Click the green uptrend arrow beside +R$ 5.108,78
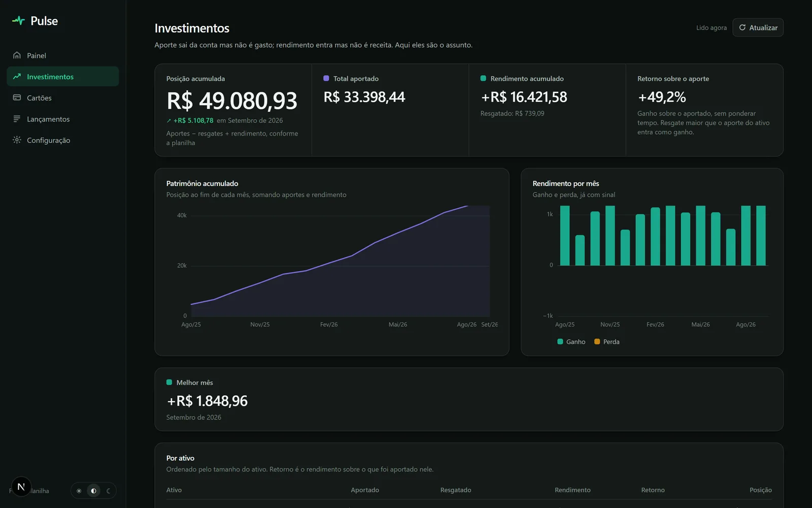 coord(169,121)
